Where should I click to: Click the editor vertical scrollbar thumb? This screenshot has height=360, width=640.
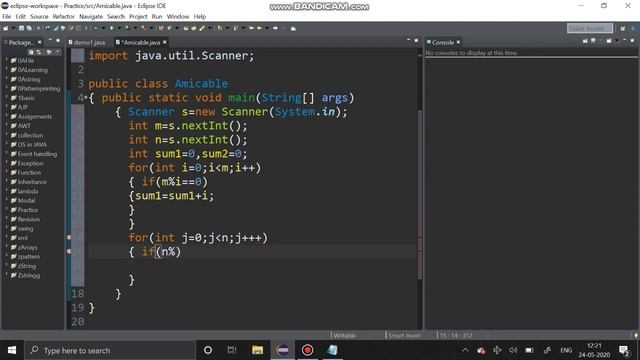click(x=420, y=194)
